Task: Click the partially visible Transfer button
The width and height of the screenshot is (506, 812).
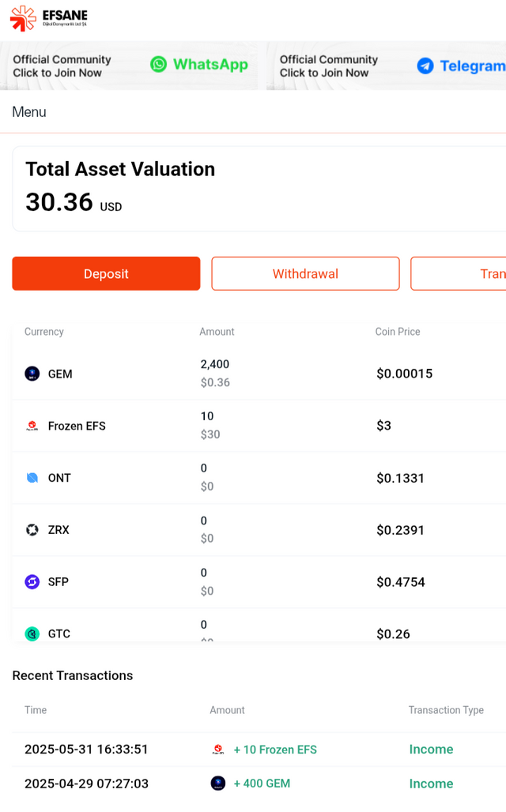Action: [x=459, y=273]
